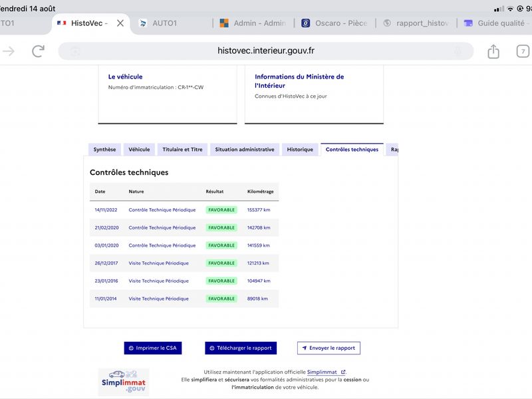Screen dimensions: 532x399
Task: Click the 155377 km mileage value
Action: [x=259, y=210]
